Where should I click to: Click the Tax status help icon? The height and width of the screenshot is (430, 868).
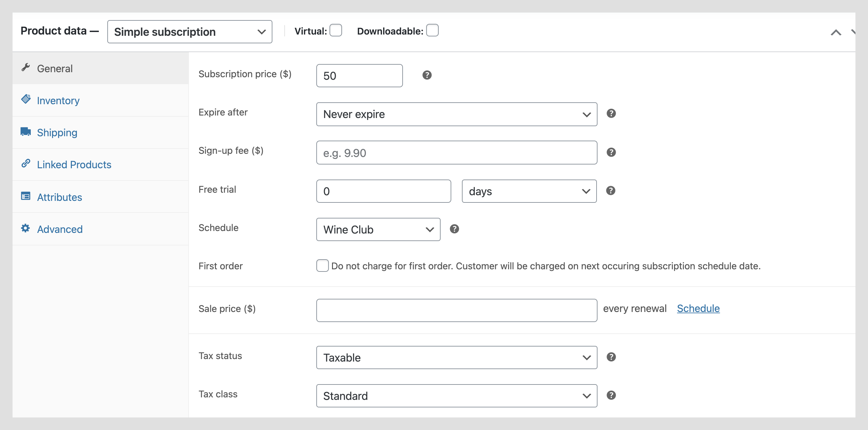(x=611, y=357)
